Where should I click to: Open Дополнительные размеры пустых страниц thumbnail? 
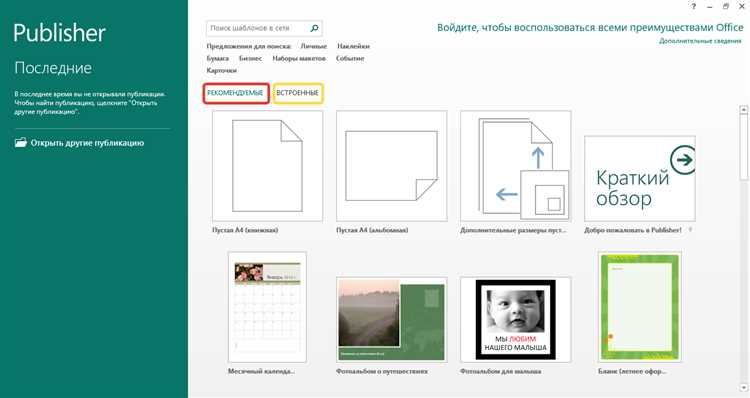point(516,166)
